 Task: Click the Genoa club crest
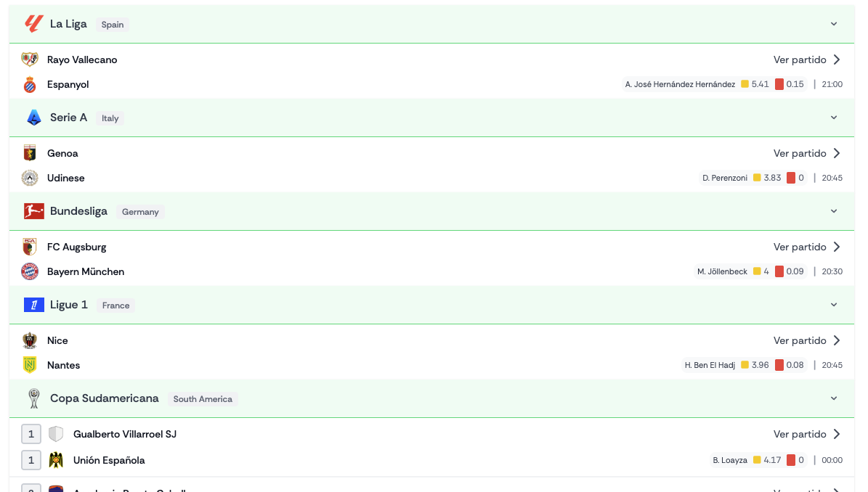pos(29,153)
